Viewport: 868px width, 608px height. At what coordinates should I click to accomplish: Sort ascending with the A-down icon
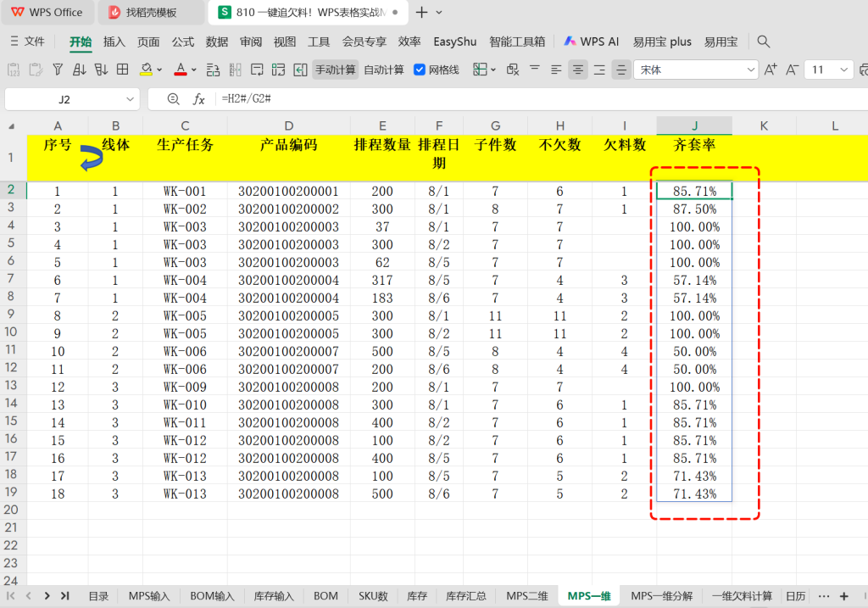[x=79, y=70]
